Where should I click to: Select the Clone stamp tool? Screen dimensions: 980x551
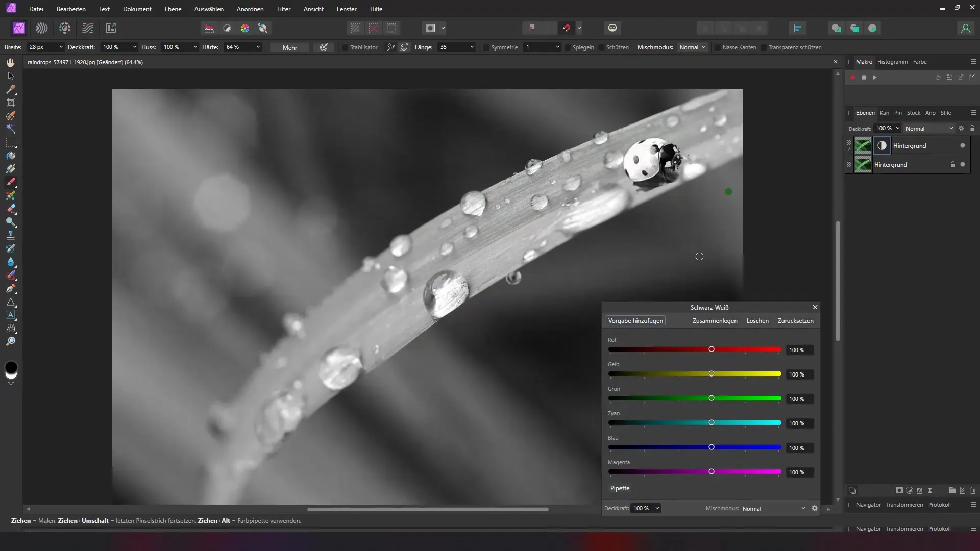point(11,235)
